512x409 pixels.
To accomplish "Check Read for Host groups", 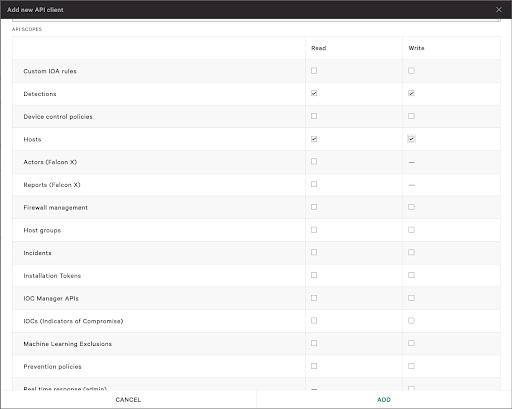I will tap(314, 230).
